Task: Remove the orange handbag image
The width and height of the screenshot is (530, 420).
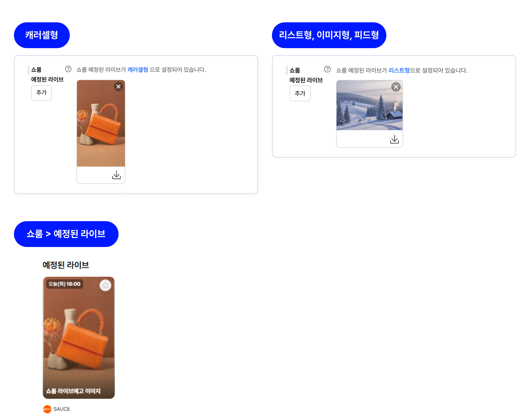Action: point(118,87)
